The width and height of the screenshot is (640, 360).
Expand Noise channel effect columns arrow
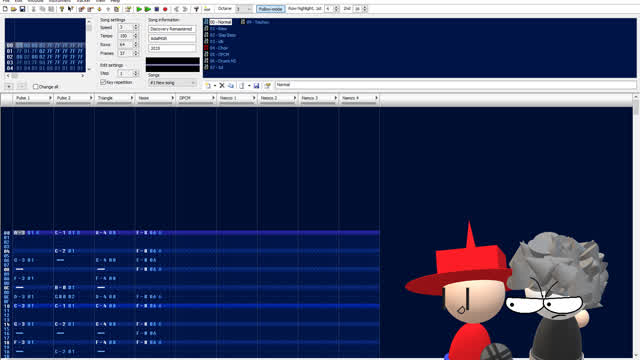pyautogui.click(x=173, y=98)
